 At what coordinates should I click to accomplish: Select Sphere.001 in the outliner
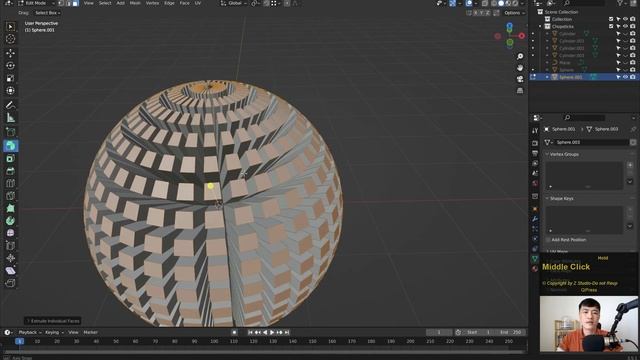pyautogui.click(x=570, y=77)
